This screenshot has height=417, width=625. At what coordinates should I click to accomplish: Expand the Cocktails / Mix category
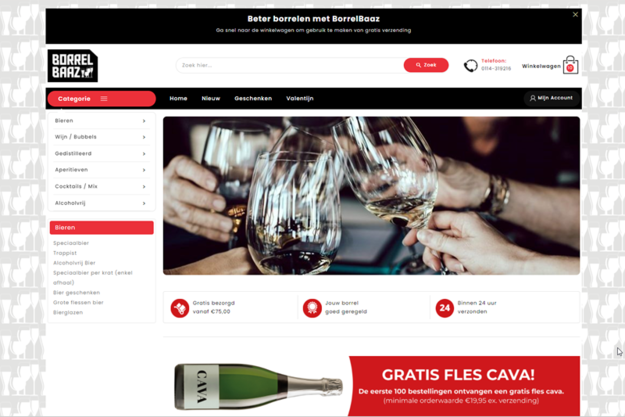tap(100, 186)
